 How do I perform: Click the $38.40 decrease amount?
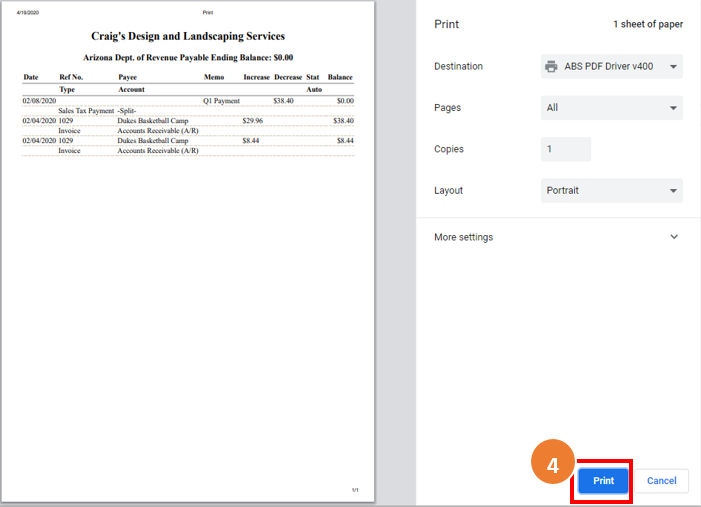coord(283,101)
